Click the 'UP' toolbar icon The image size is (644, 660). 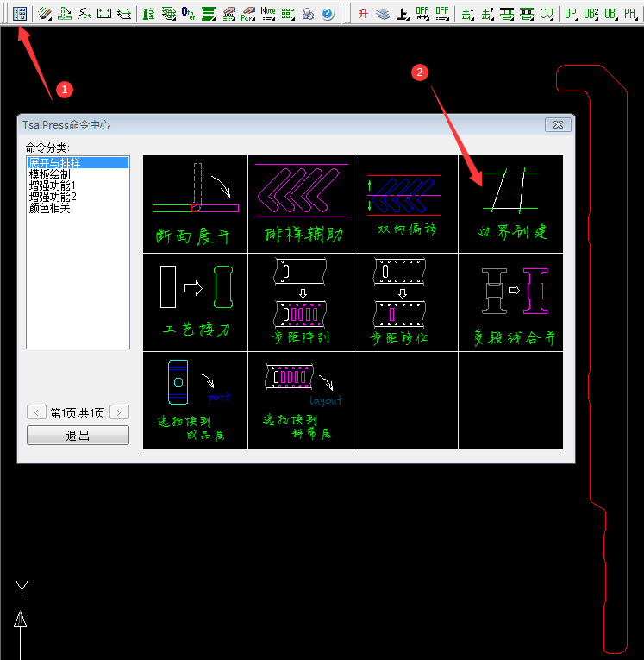[x=571, y=14]
